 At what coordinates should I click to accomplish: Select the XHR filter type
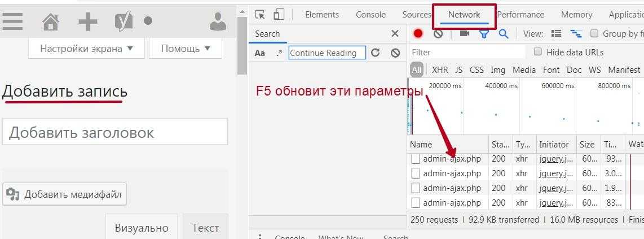tap(440, 70)
